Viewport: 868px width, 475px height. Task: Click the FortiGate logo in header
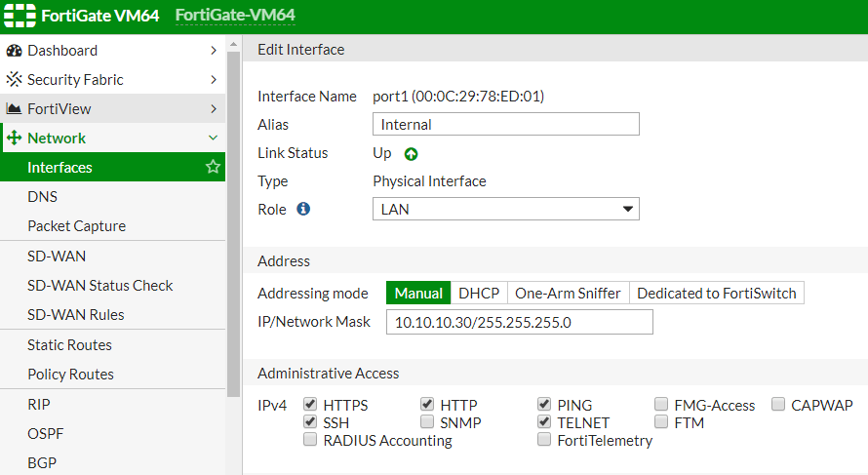tap(20, 16)
